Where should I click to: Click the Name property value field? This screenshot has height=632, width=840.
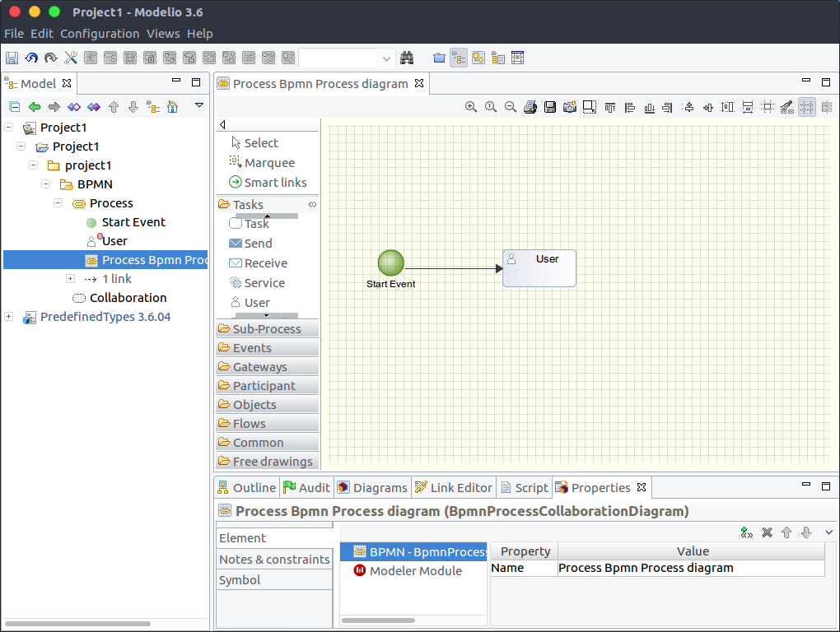coord(690,568)
